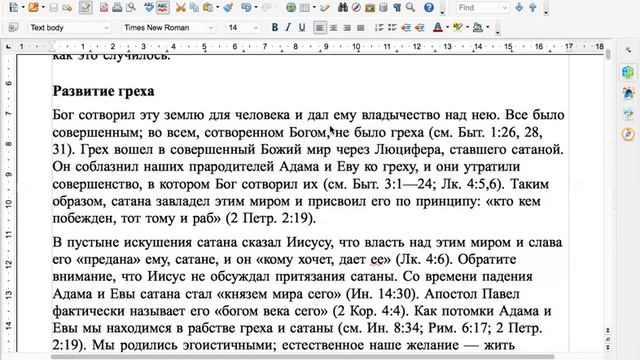
Task: Click the Document as E-mail icon
Action: (x=68, y=7)
